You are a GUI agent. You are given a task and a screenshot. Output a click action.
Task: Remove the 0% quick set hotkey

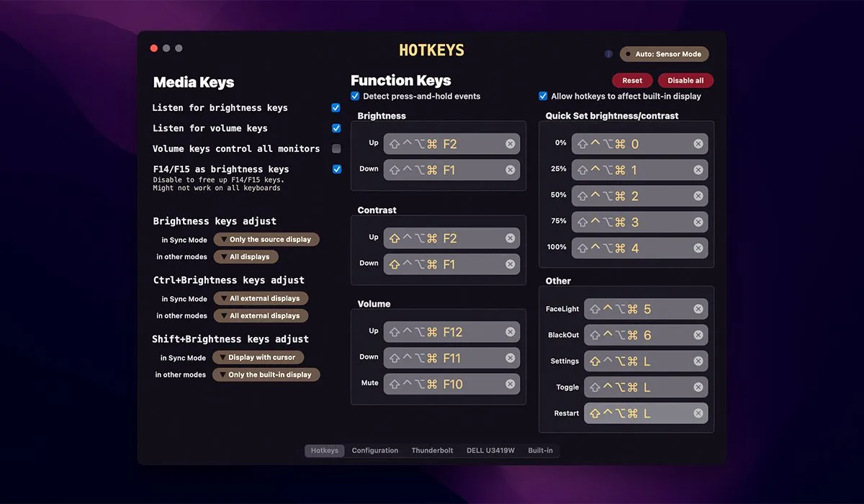coord(698,144)
